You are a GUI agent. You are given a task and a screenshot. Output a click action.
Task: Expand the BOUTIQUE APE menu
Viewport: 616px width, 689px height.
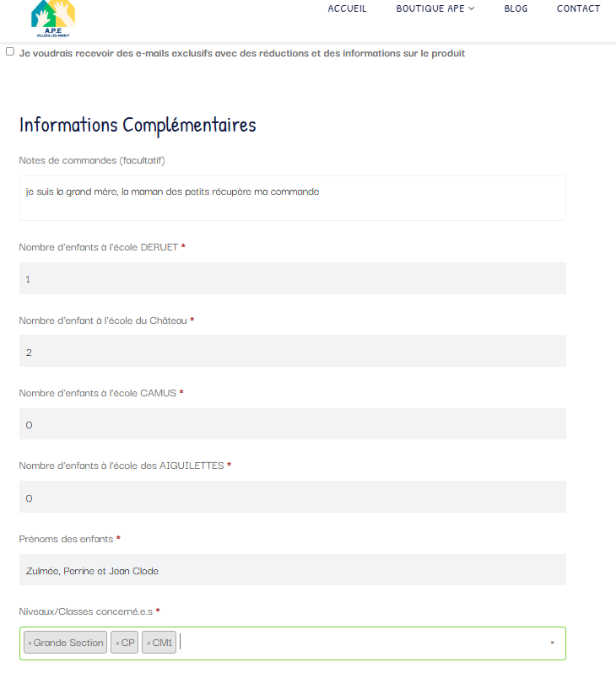click(435, 8)
